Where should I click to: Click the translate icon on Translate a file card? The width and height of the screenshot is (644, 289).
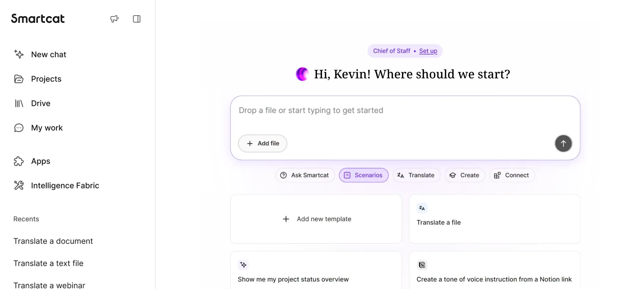[x=422, y=208]
